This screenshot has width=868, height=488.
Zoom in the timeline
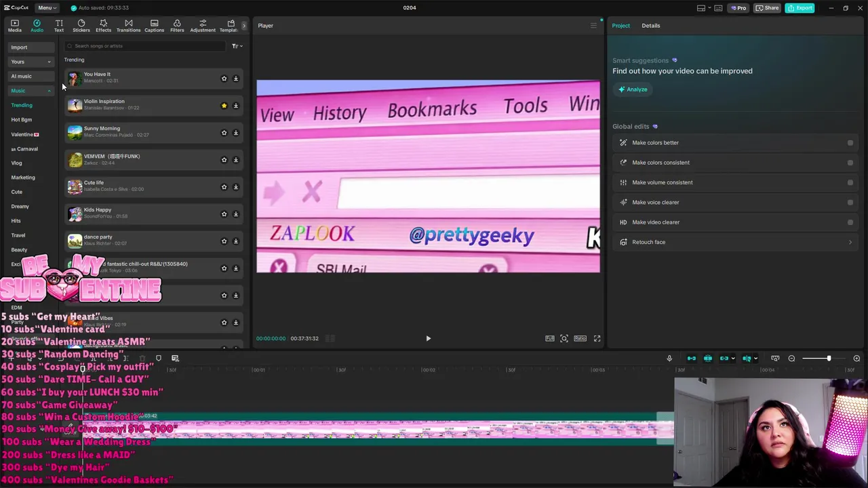tap(856, 359)
